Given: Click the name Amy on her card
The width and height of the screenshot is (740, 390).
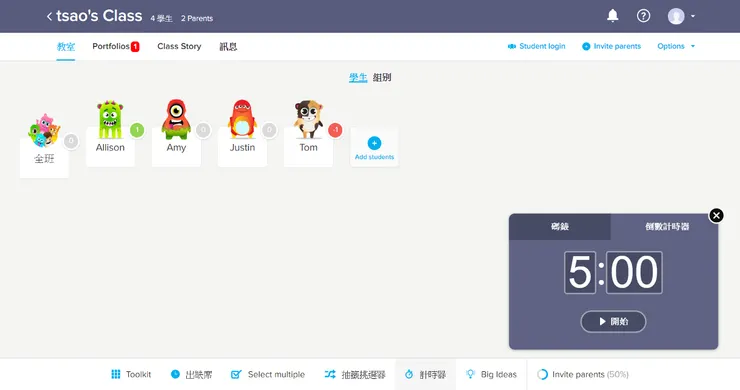Looking at the screenshot, I should pyautogui.click(x=176, y=147).
